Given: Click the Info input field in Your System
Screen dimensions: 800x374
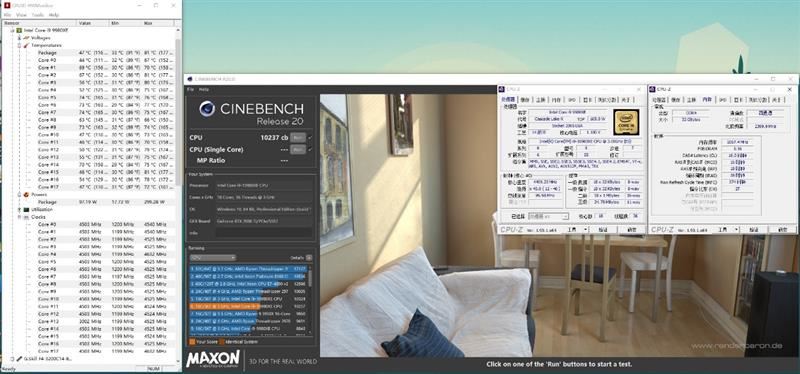Looking at the screenshot, I should [264, 233].
